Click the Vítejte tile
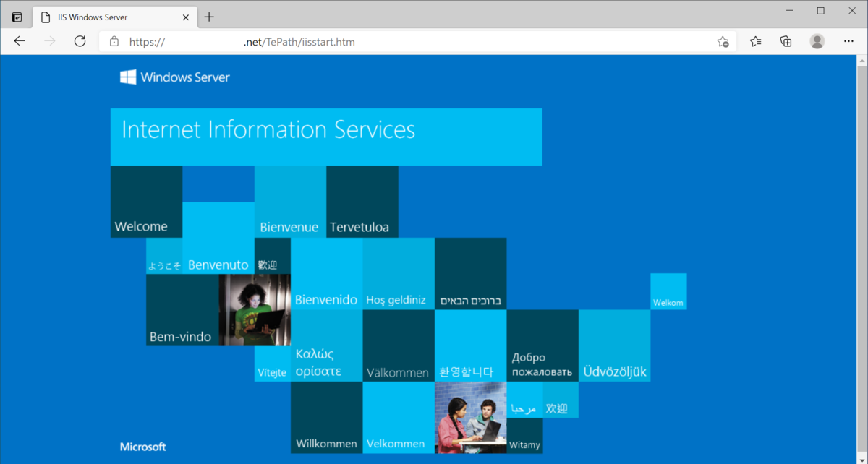This screenshot has width=868, height=464. pyautogui.click(x=273, y=364)
